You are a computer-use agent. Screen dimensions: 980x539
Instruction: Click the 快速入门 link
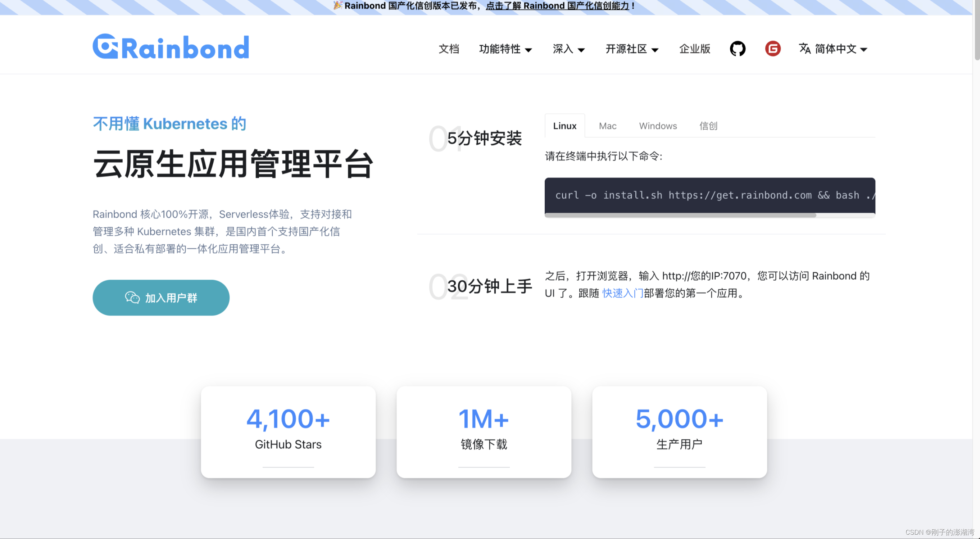coord(622,294)
